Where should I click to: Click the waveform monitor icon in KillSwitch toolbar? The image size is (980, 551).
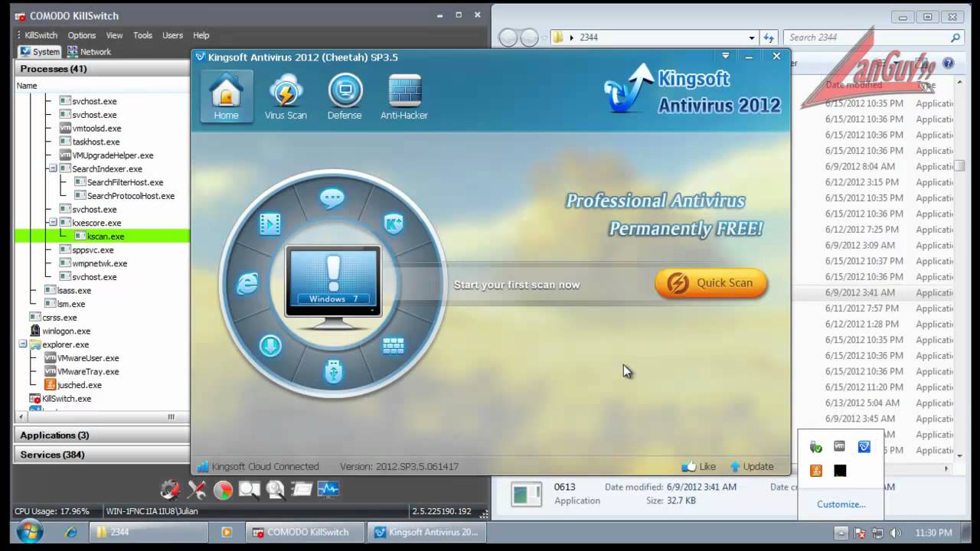click(328, 488)
